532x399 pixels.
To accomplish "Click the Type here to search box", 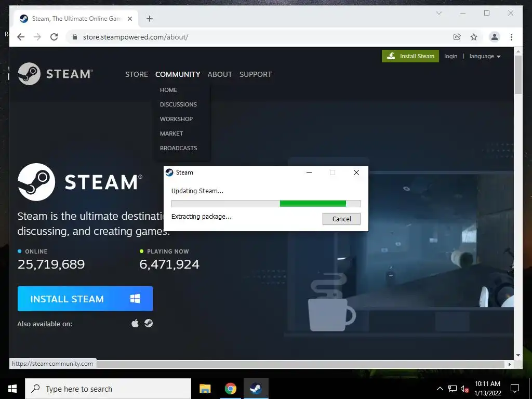I will [108, 389].
